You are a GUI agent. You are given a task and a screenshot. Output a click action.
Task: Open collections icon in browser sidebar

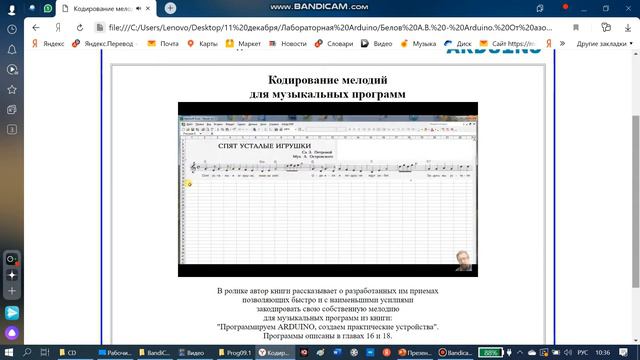(12, 109)
